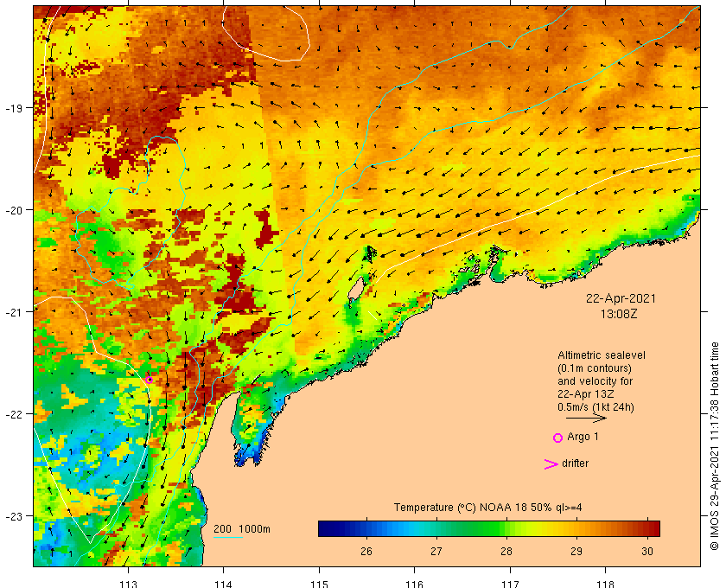Image resolution: width=726 pixels, height=588 pixels.
Task: Click the longitude label 116
Action: point(414,584)
